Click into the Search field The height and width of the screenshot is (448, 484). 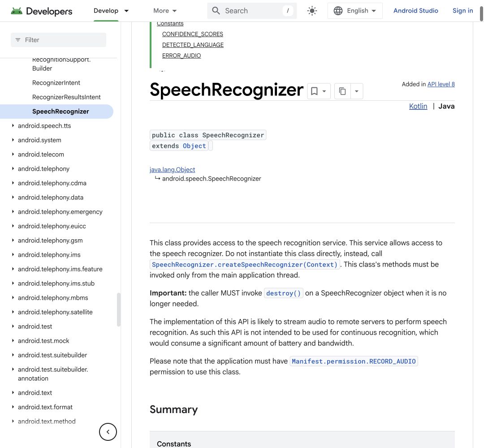pos(252,11)
